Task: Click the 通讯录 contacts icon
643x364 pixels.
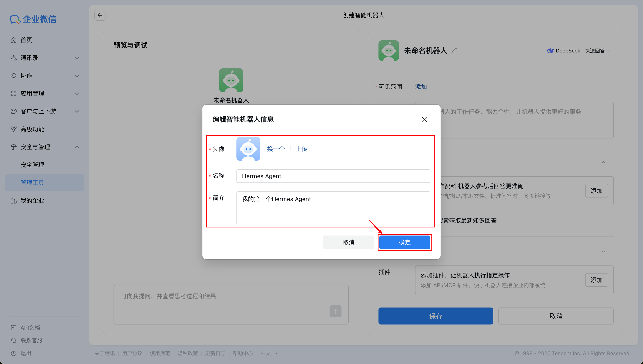Action: [x=14, y=58]
